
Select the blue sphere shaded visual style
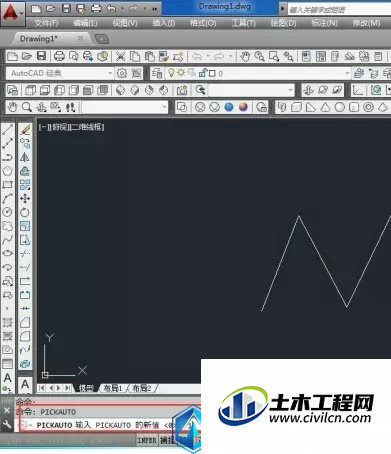point(229,107)
